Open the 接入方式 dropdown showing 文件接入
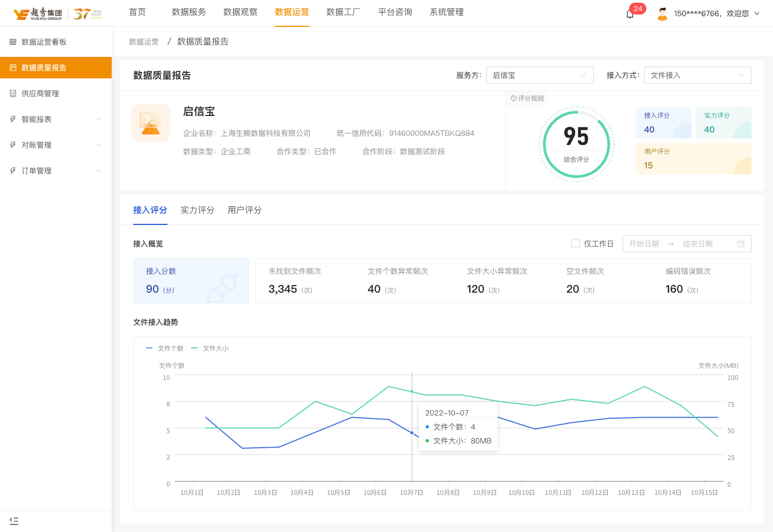Viewport: 773px width, 532px height. pos(698,75)
